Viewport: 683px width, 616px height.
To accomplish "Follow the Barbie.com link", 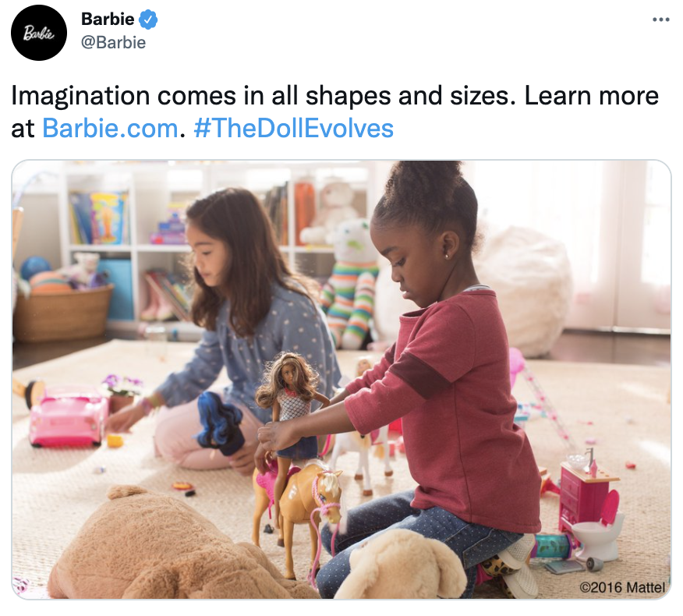I will coord(110,129).
